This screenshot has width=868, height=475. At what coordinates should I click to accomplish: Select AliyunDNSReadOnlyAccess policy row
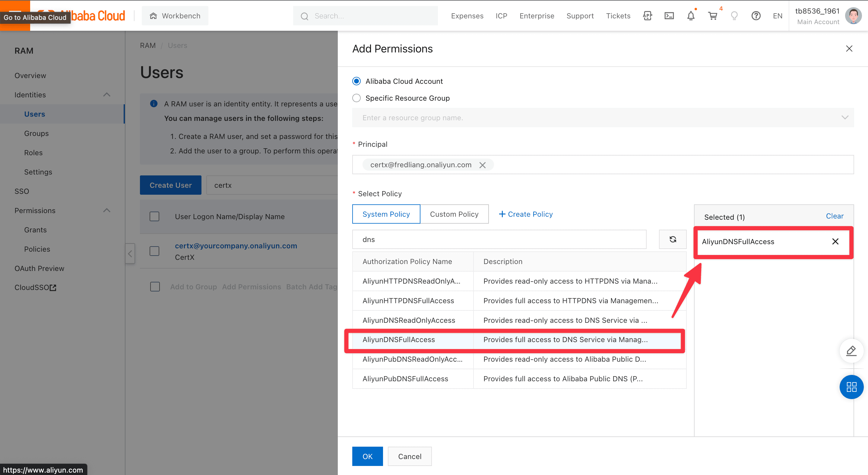519,320
